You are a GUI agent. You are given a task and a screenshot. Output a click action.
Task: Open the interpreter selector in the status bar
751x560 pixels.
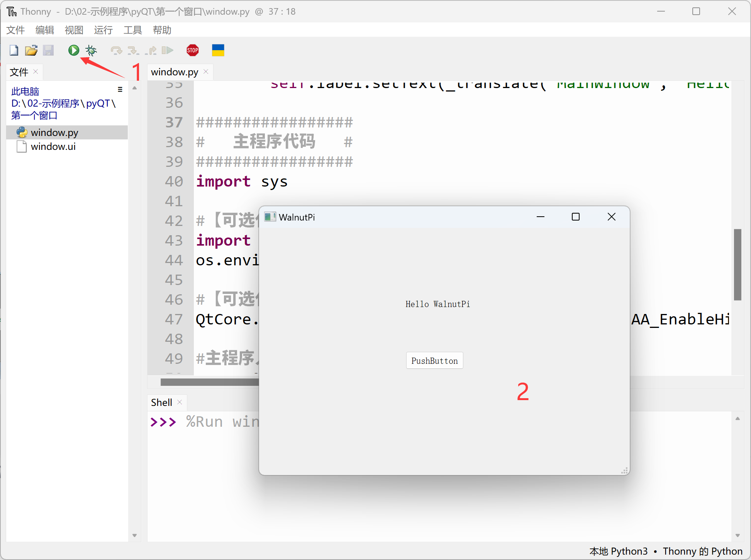click(666, 551)
